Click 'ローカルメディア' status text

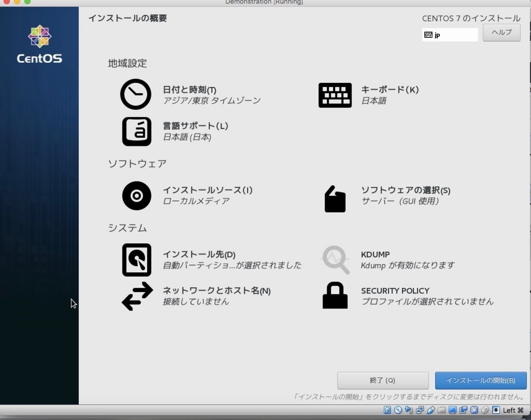(196, 201)
